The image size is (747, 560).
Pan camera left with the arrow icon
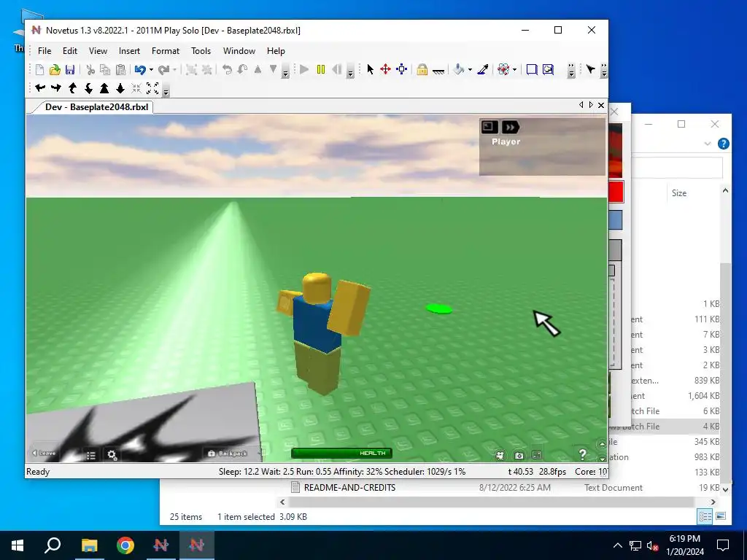(x=41, y=88)
